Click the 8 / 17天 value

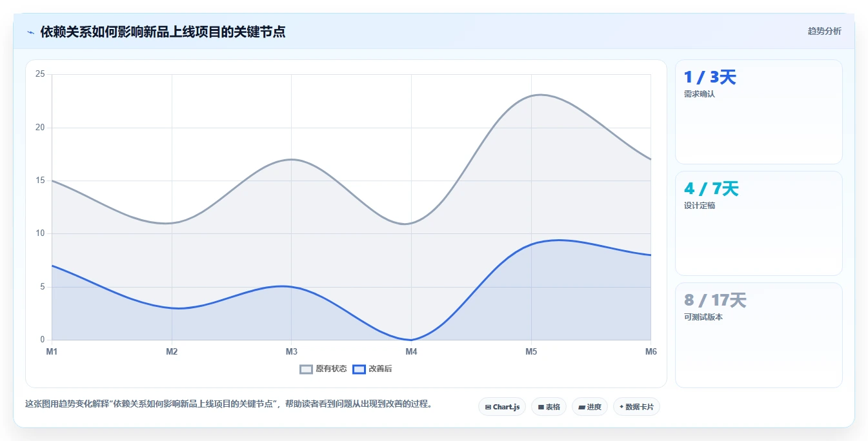pos(715,300)
